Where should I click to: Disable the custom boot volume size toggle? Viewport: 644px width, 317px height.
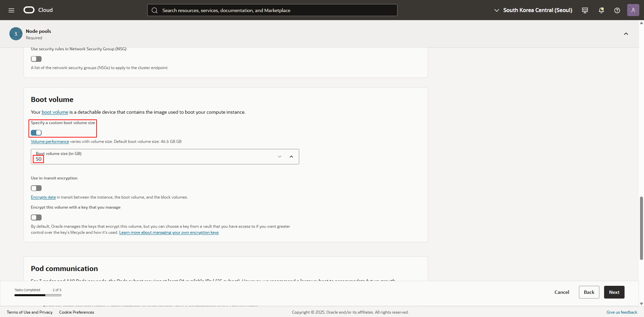[36, 133]
